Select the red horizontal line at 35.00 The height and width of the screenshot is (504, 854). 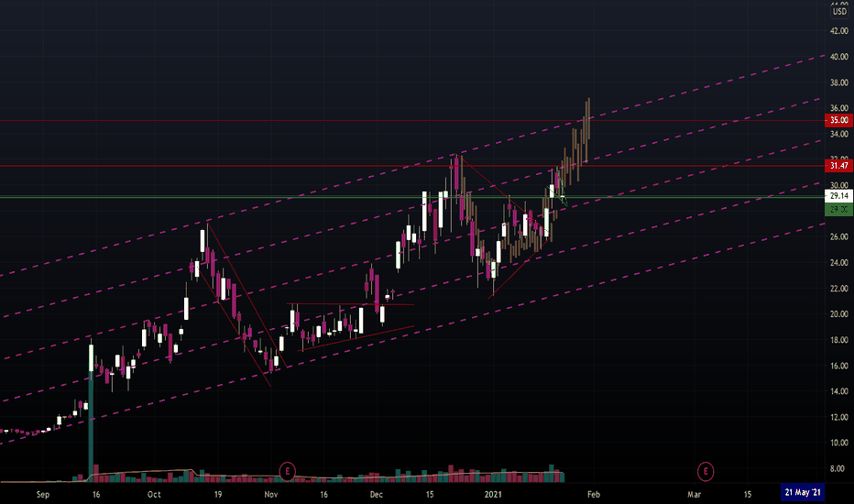pos(412,120)
